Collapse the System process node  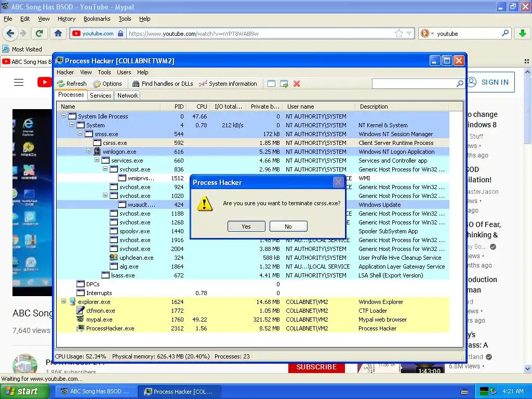click(x=72, y=125)
